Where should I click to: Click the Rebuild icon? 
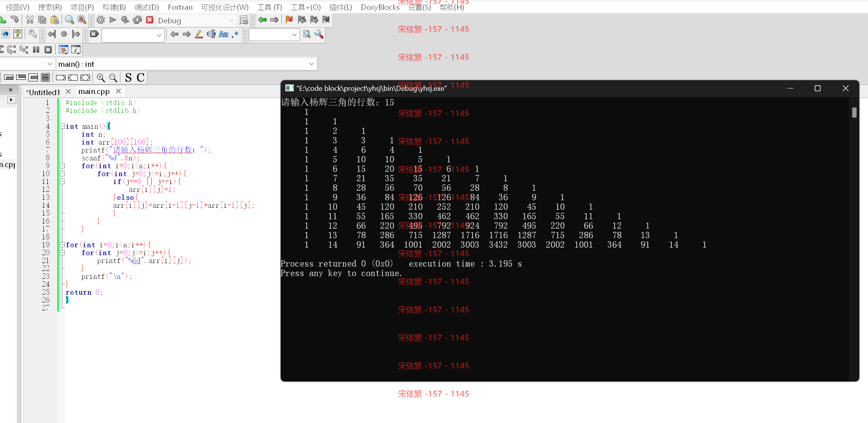click(x=137, y=20)
